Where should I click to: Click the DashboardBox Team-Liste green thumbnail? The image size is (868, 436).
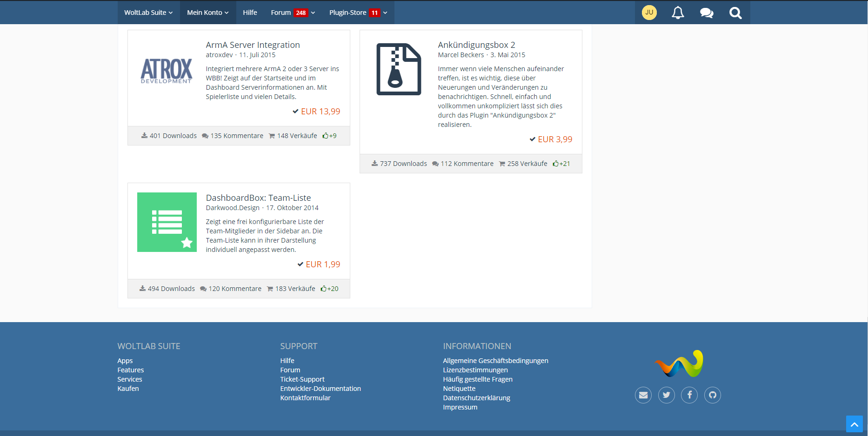click(167, 222)
